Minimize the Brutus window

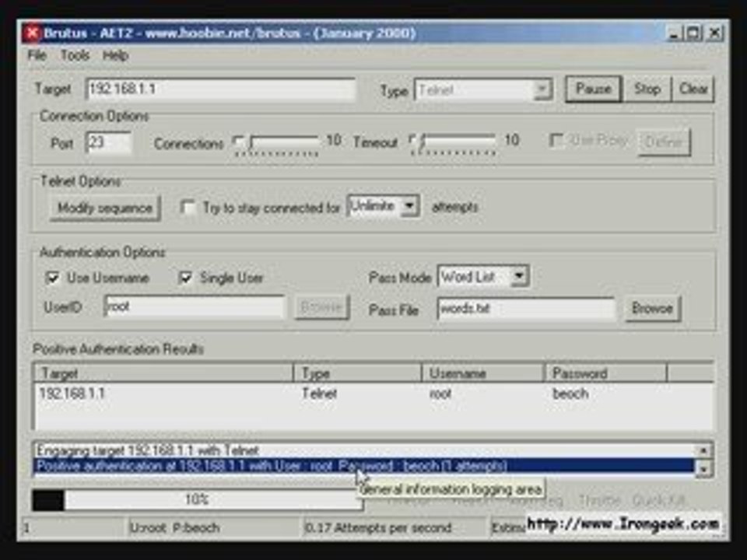click(x=674, y=33)
